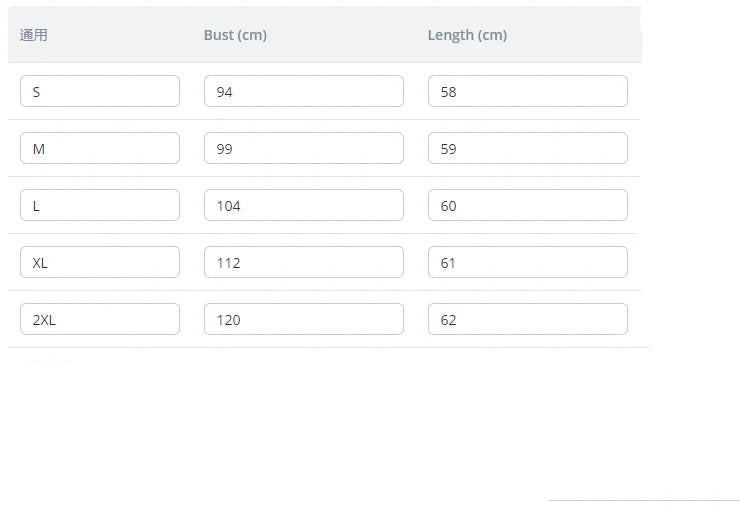
Task: Focus the length field containing 61
Action: click(527, 262)
